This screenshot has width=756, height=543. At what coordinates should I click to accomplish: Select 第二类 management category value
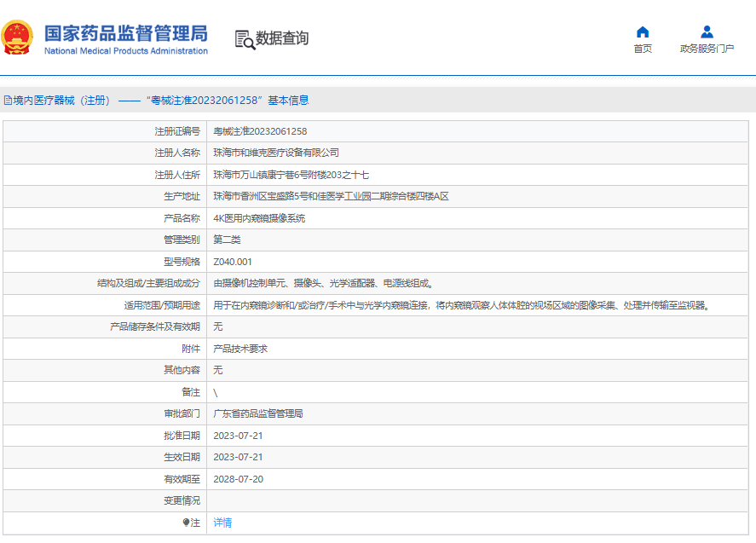point(227,240)
